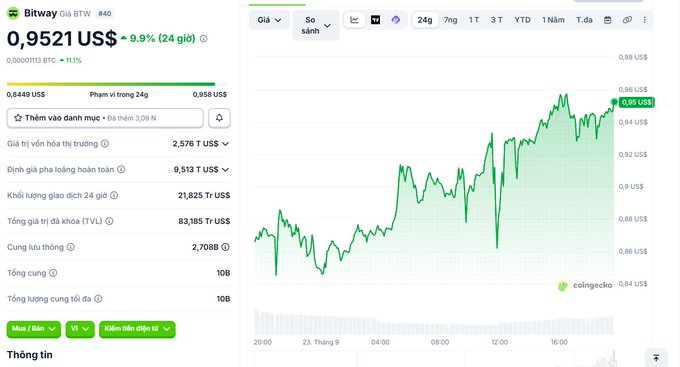
Task: Select the 3 T time range tab
Action: click(497, 20)
